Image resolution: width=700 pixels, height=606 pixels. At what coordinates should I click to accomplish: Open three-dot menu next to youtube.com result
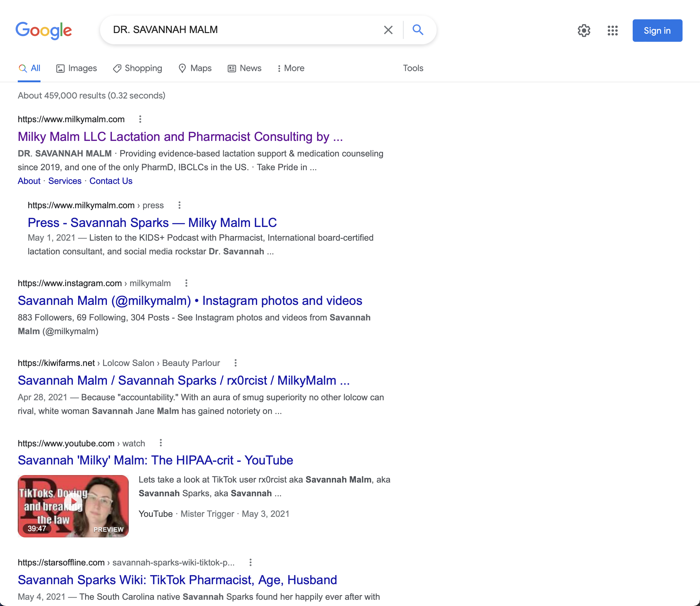pos(161,443)
